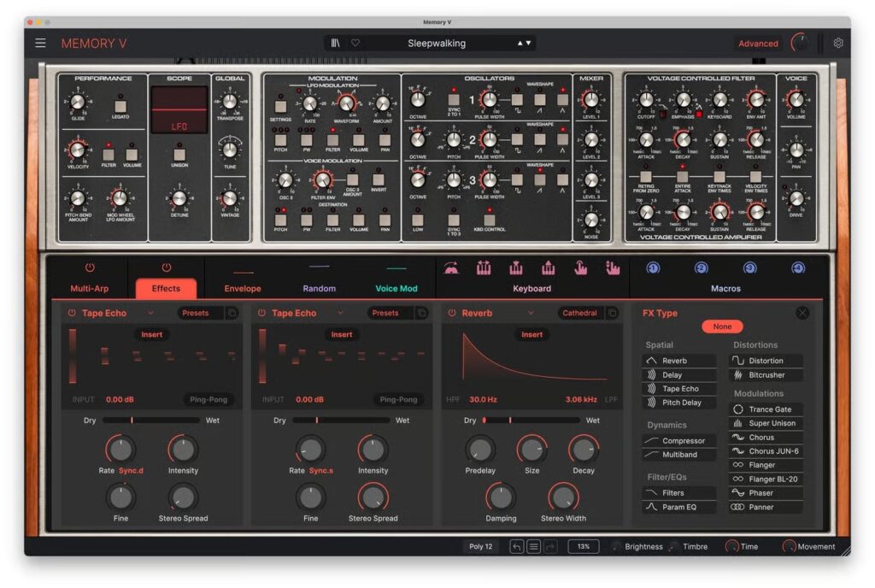Select the keyboard icon with down arrow
This screenshot has width=875, height=588.
coord(515,268)
